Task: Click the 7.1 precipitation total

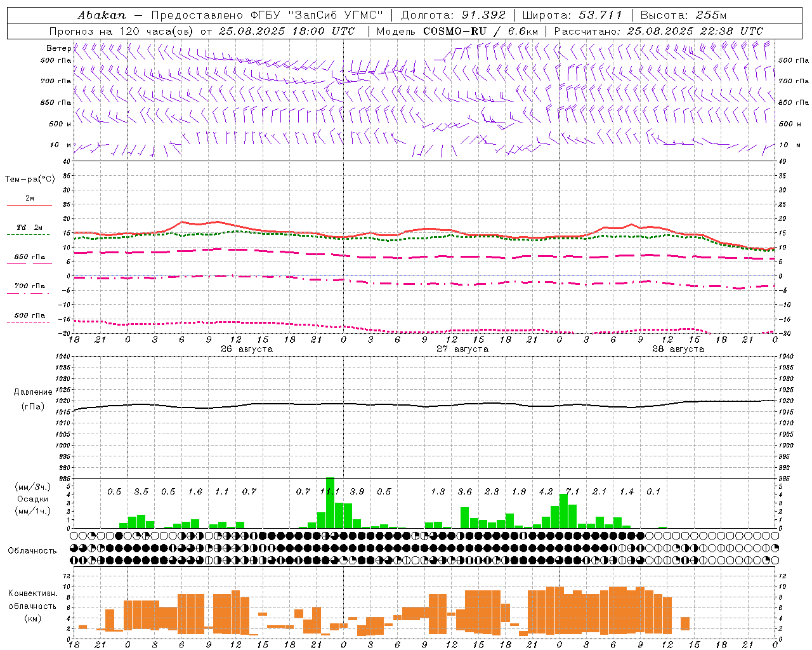Action: tap(572, 492)
